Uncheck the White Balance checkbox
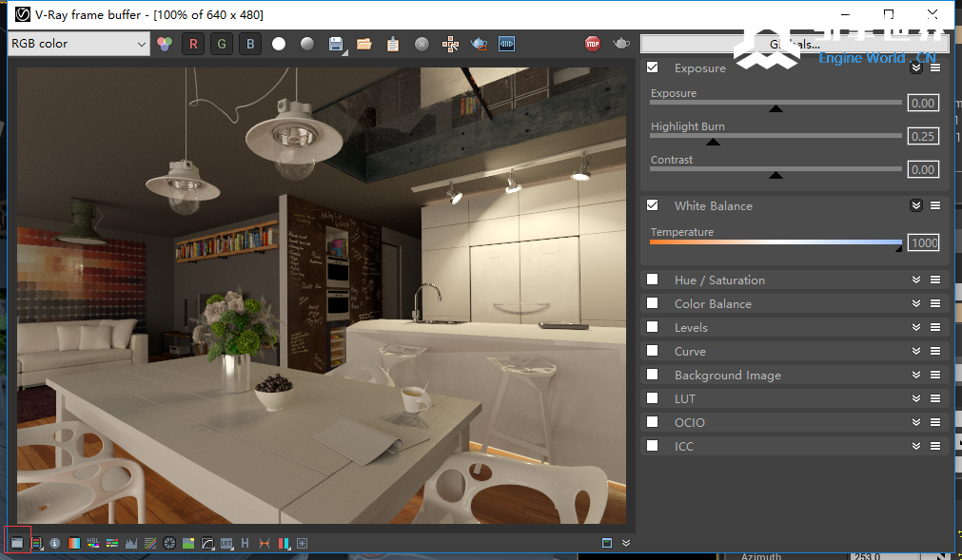This screenshot has width=962, height=560. [653, 205]
